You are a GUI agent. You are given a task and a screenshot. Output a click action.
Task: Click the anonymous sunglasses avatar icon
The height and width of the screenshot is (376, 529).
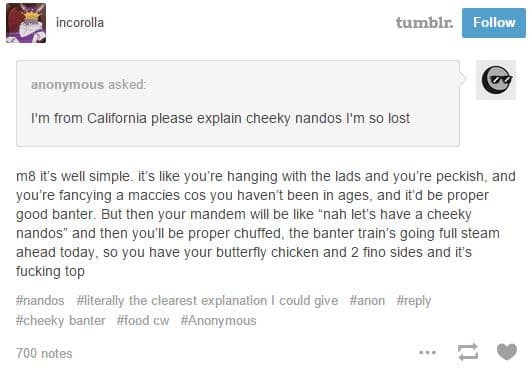[x=496, y=80]
